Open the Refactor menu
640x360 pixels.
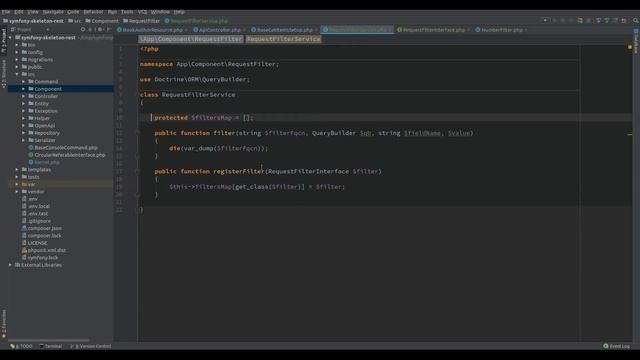pyautogui.click(x=93, y=12)
